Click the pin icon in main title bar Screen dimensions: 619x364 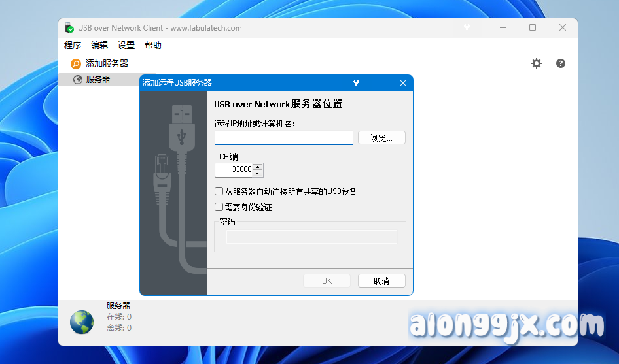(467, 28)
